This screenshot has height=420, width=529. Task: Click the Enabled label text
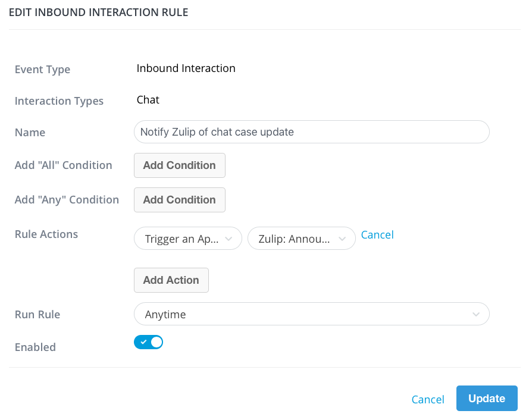[x=36, y=347]
